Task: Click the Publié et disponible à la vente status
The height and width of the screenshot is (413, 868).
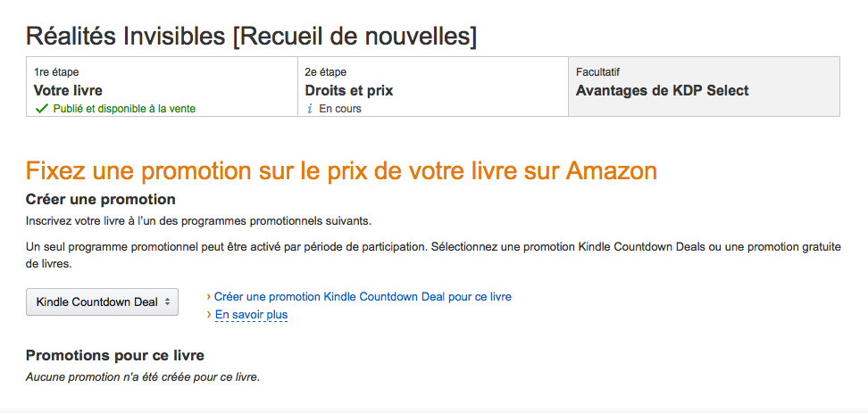Action: (123, 109)
